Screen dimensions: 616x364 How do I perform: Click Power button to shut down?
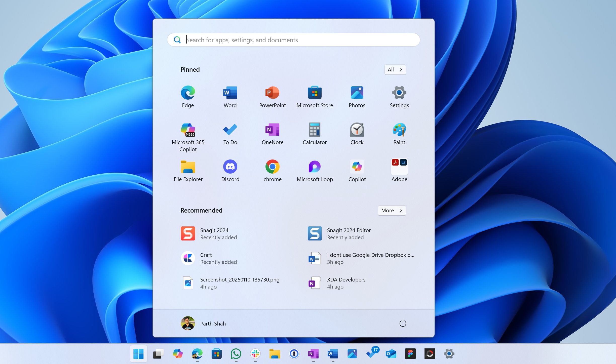[x=402, y=323]
